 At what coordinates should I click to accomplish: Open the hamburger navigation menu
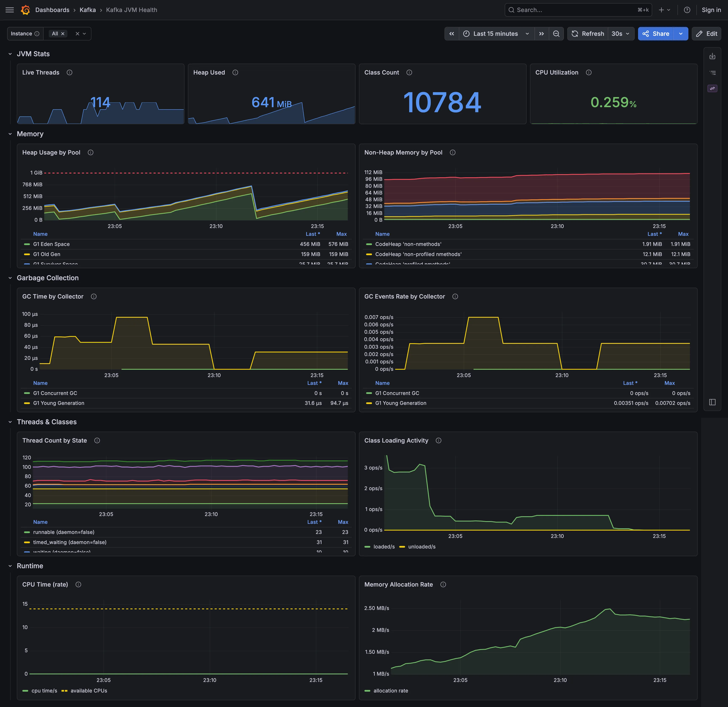(10, 10)
